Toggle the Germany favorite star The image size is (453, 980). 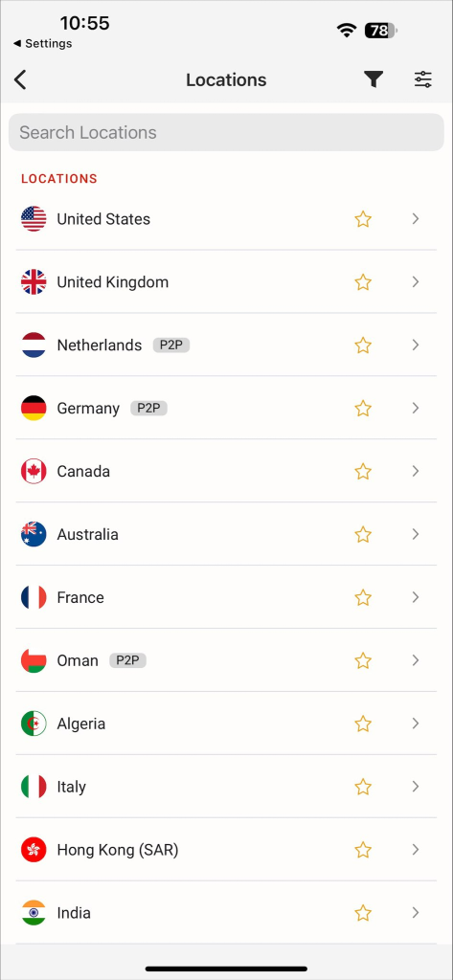point(363,408)
